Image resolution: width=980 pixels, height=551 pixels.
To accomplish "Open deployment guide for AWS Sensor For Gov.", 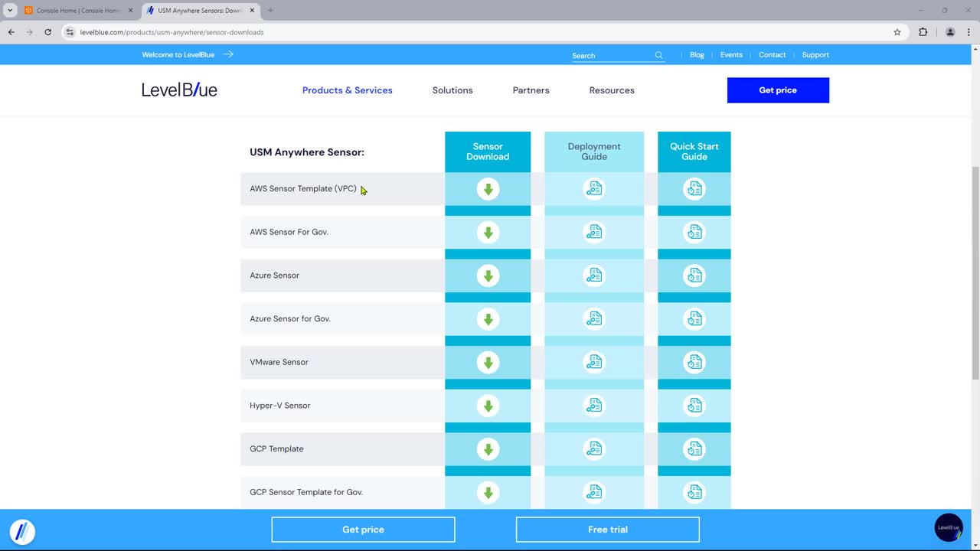I will 594,232.
